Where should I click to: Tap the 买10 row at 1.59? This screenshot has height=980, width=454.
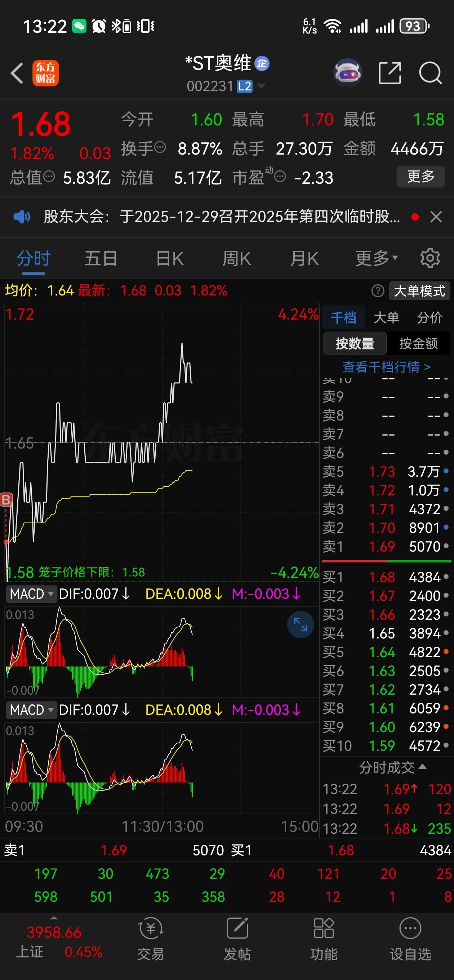[x=386, y=746]
